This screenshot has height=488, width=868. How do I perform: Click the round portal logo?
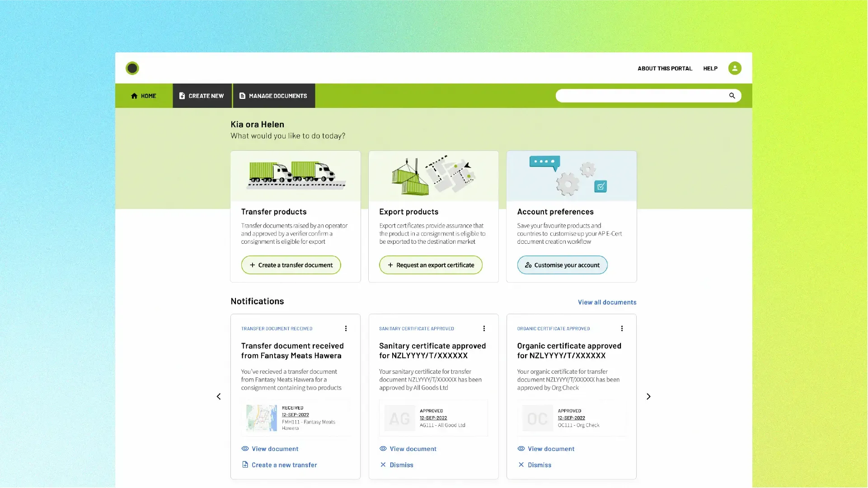132,68
